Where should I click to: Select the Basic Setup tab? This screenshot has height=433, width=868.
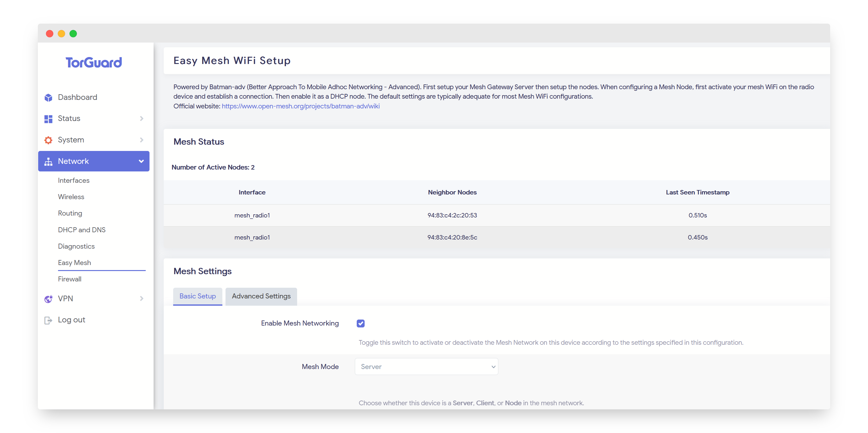(197, 296)
